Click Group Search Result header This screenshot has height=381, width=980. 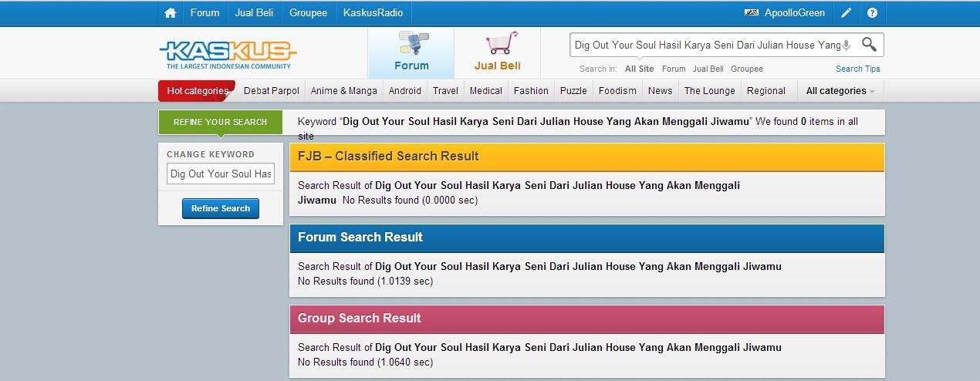[x=587, y=319]
